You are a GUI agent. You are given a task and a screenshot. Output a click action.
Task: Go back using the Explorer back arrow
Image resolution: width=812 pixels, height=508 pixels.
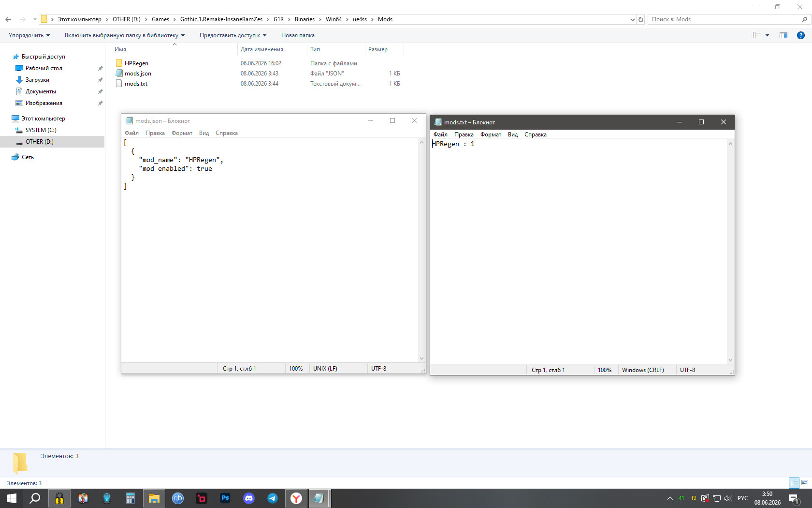click(x=8, y=19)
